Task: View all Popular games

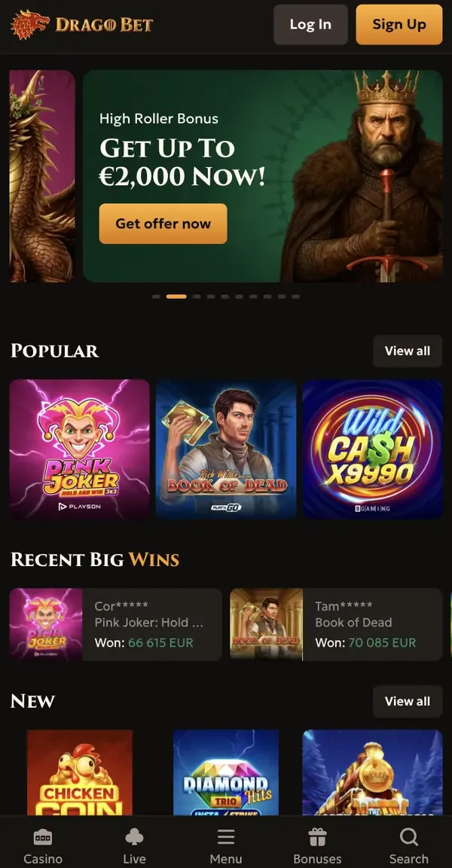Action: coord(407,351)
